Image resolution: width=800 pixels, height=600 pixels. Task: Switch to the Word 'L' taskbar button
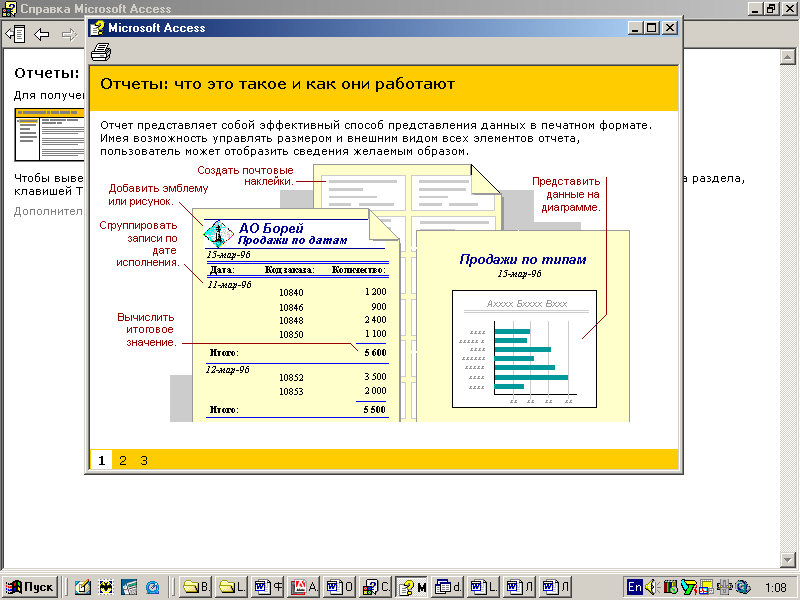[x=483, y=587]
